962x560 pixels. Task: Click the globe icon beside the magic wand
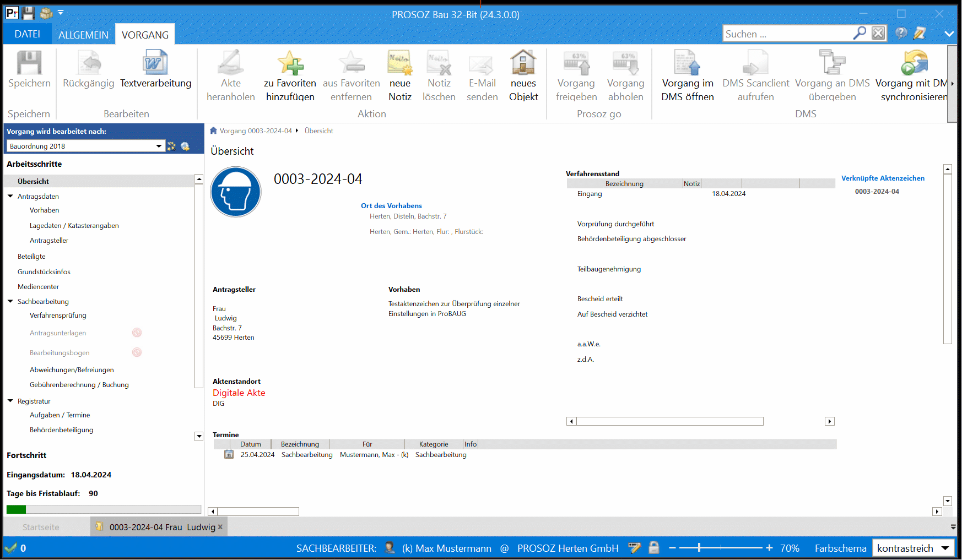click(x=185, y=146)
